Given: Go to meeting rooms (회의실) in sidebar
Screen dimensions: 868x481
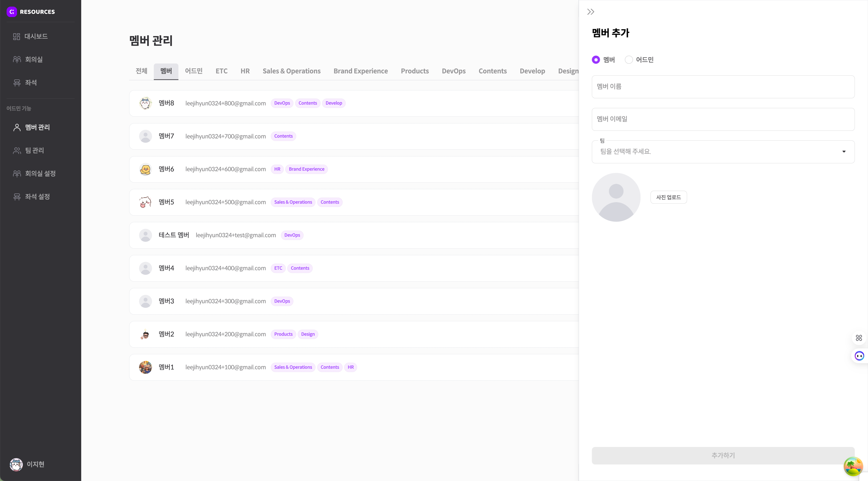Looking at the screenshot, I should 34,60.
